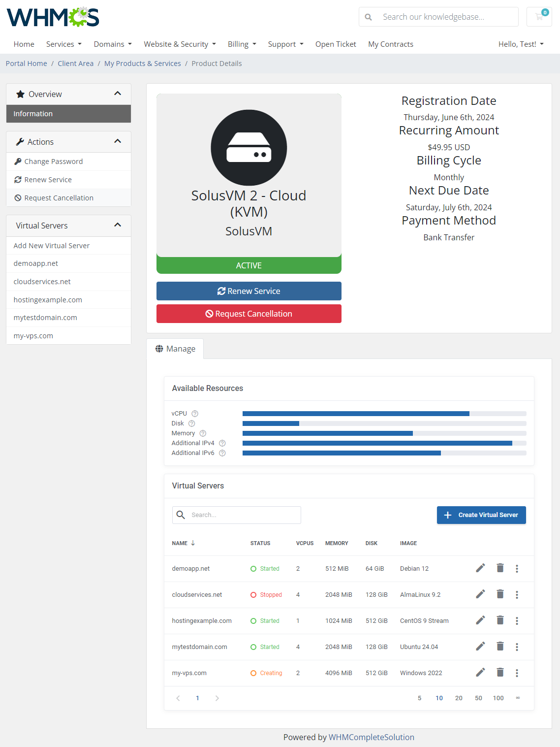Screen dimensions: 560x747
Task: Open the WHMCompleteSolution link
Action: click(372, 737)
